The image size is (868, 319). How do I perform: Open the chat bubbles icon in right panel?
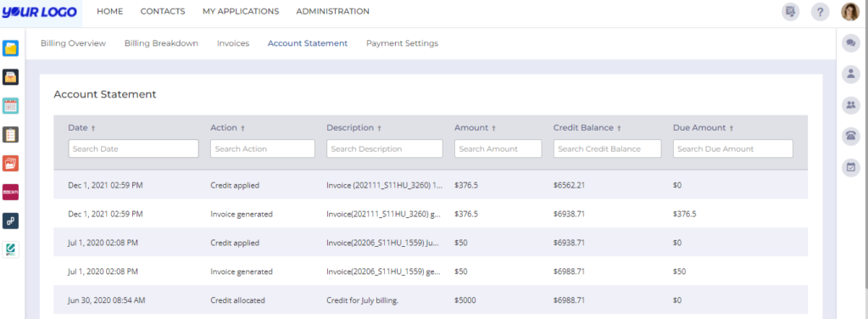(x=851, y=43)
